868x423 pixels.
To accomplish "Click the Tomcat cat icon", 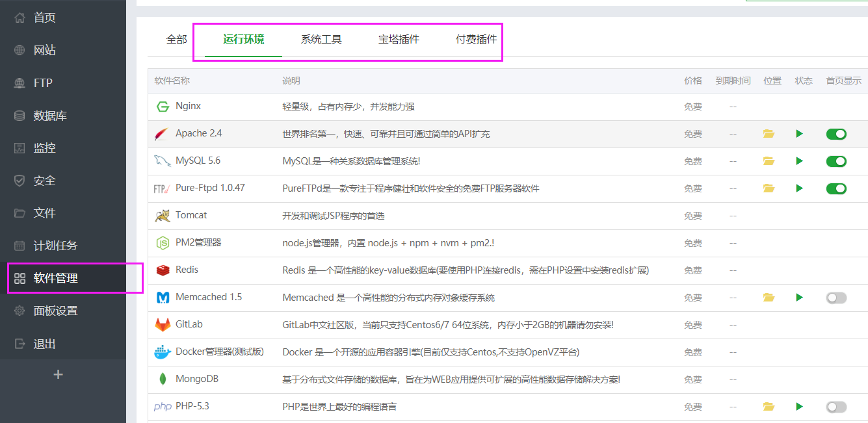I will 163,216.
